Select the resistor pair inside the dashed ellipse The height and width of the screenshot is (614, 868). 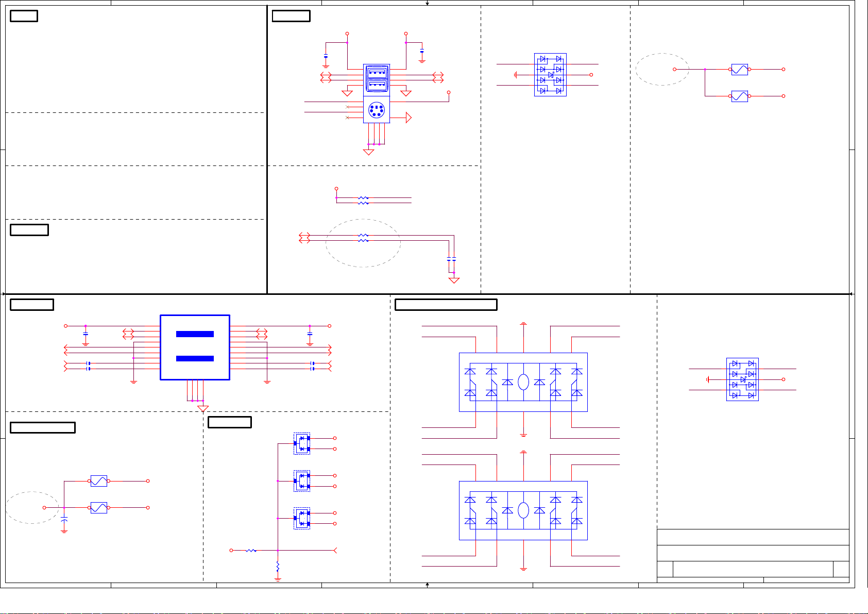click(363, 238)
